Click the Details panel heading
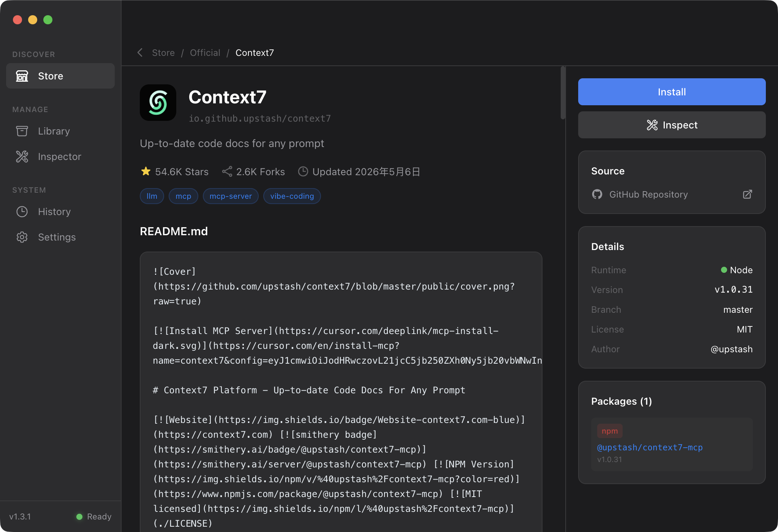Image resolution: width=778 pixels, height=532 pixels. coord(607,247)
